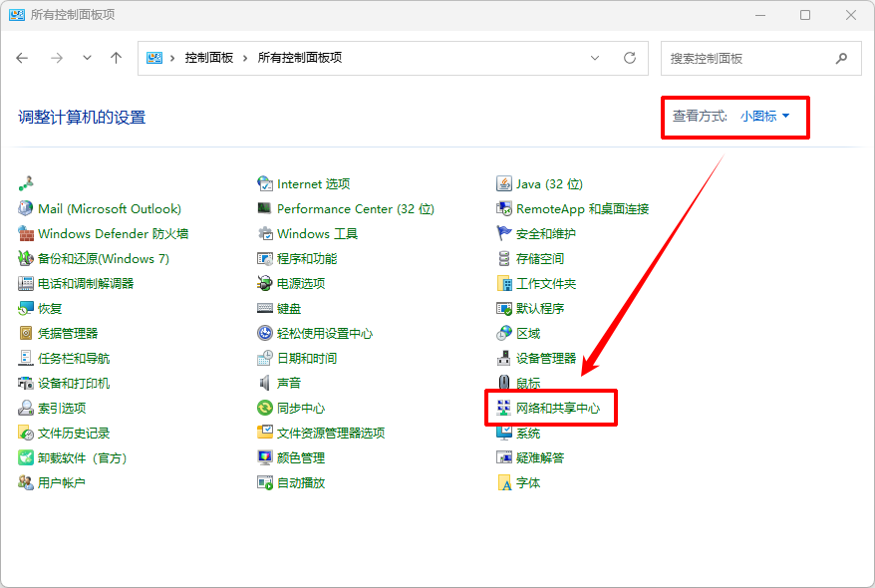
Task: Click the 声音 speaker icon
Action: tap(264, 384)
